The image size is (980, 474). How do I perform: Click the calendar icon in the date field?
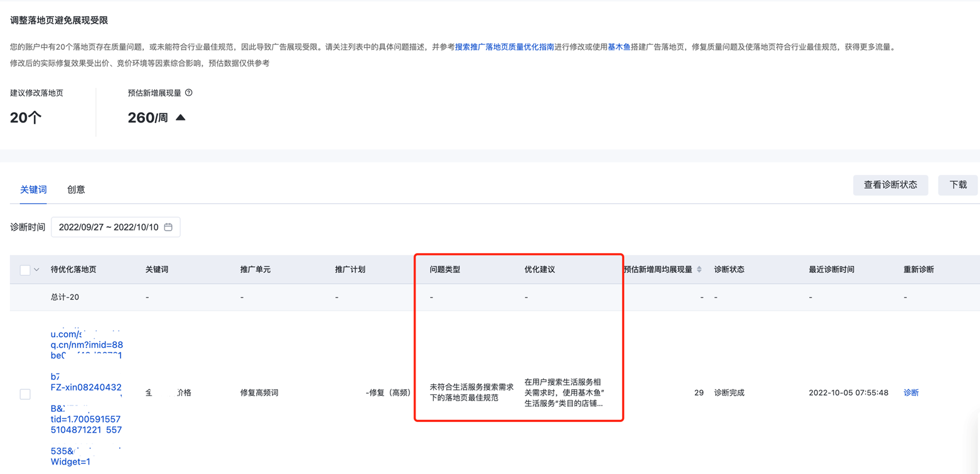(168, 227)
